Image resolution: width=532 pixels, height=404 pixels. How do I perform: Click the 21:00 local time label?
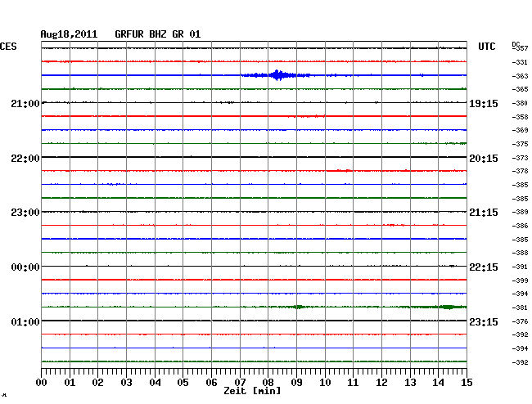point(25,103)
